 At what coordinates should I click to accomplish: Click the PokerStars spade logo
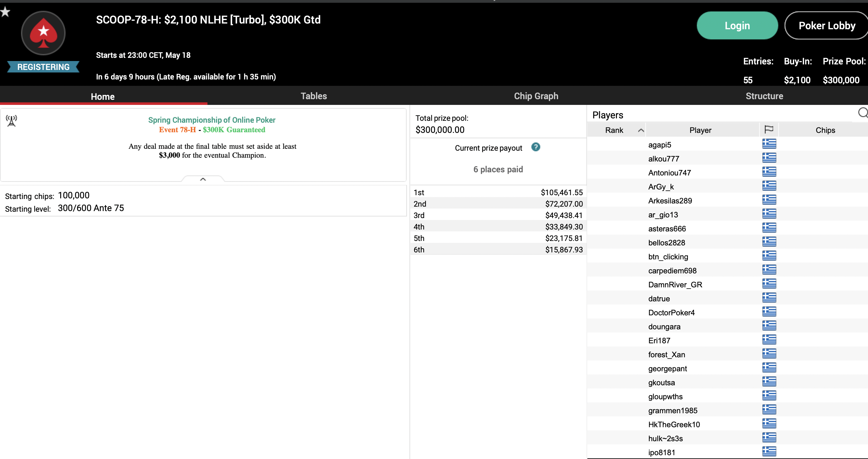click(43, 33)
